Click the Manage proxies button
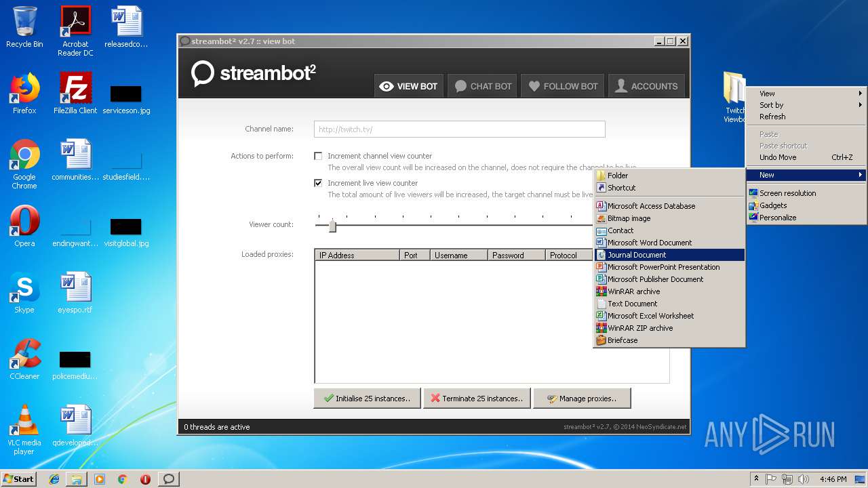This screenshot has height=488, width=868. click(582, 399)
